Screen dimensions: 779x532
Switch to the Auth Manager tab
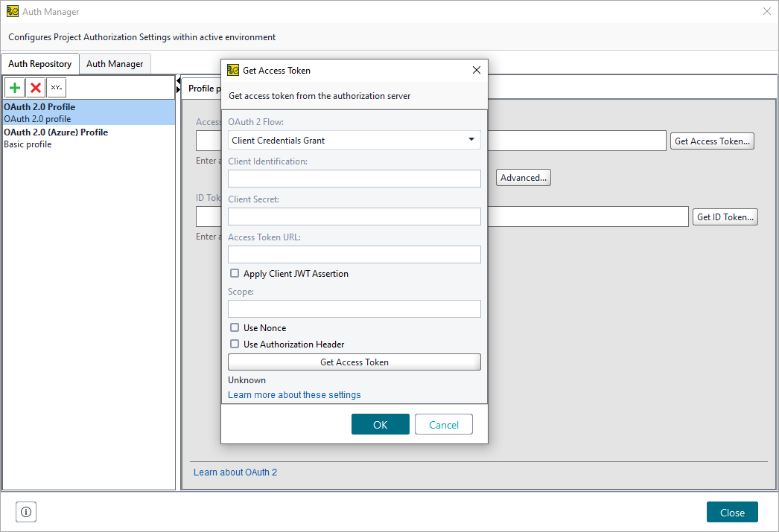(x=115, y=63)
